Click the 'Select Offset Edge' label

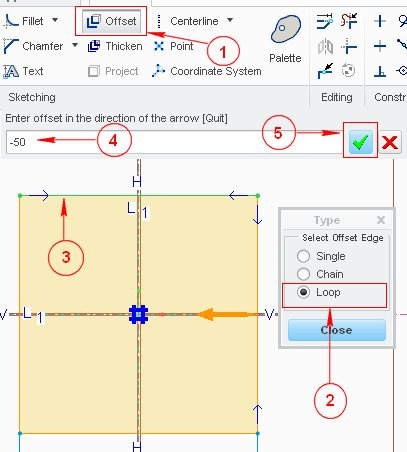click(343, 238)
